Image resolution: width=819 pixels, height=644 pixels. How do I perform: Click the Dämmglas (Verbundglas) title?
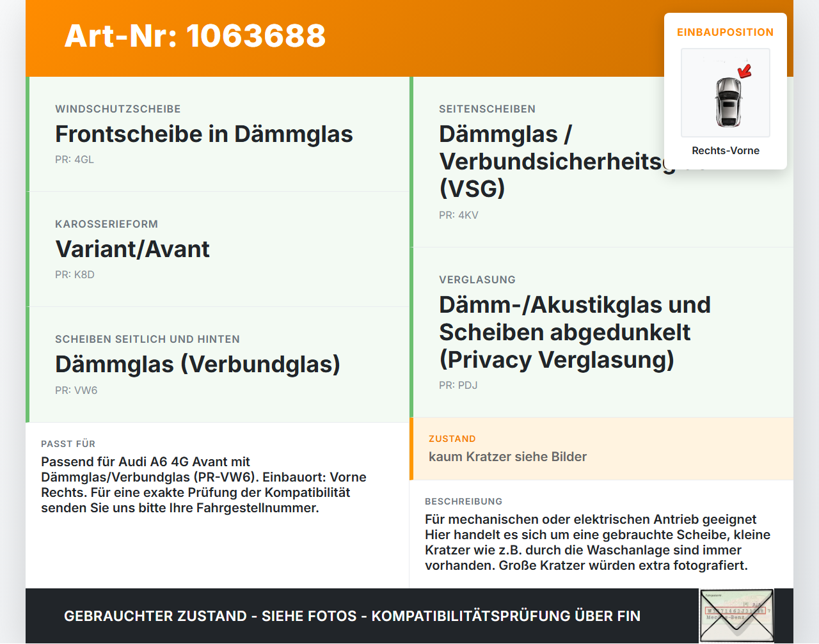[198, 365]
